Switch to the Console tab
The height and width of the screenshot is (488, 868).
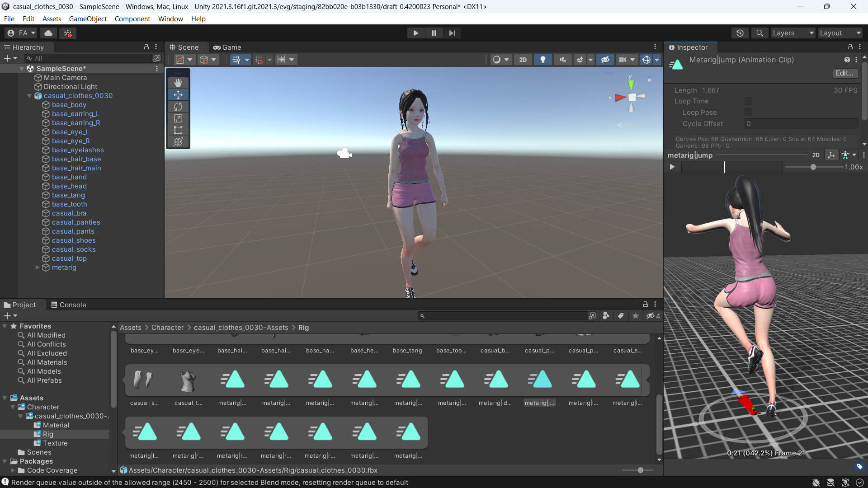(x=68, y=305)
